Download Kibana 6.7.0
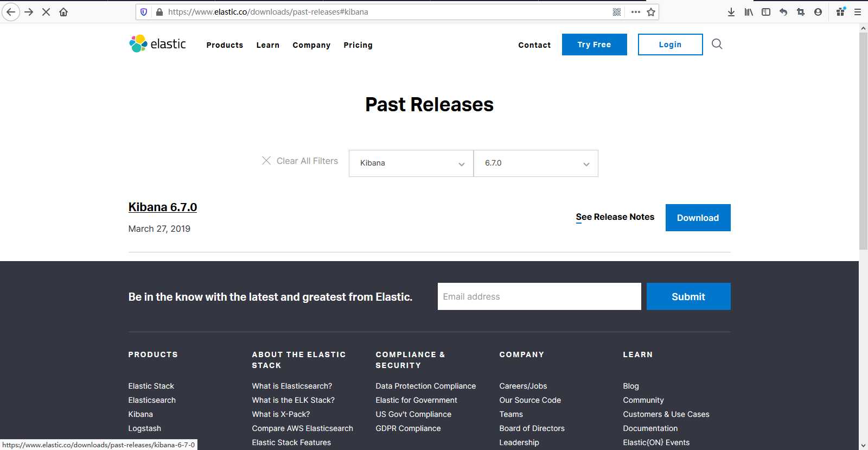Image resolution: width=868 pixels, height=450 pixels. pyautogui.click(x=698, y=218)
